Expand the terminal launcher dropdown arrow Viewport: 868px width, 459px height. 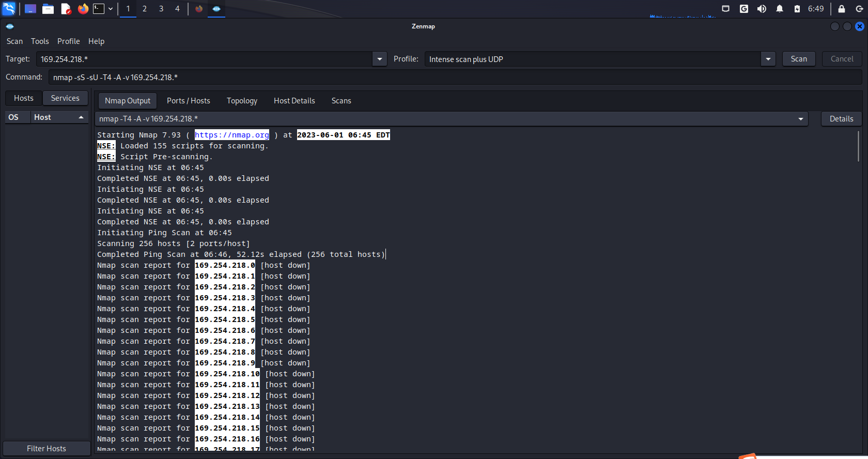pyautogui.click(x=111, y=9)
